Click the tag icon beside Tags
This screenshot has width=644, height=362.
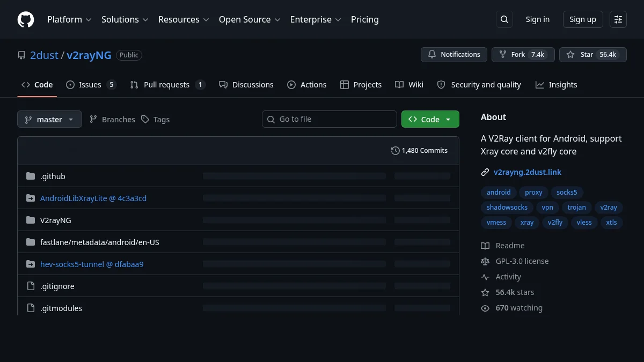click(145, 119)
